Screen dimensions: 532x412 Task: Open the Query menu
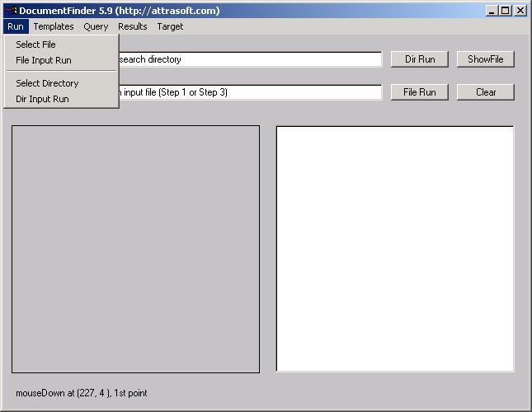click(x=96, y=26)
